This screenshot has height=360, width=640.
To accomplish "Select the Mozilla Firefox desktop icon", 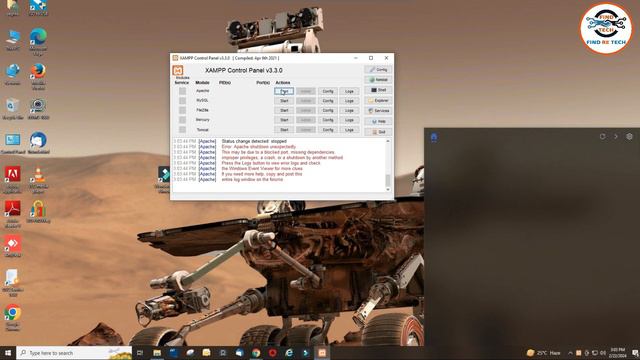I will click(38, 76).
